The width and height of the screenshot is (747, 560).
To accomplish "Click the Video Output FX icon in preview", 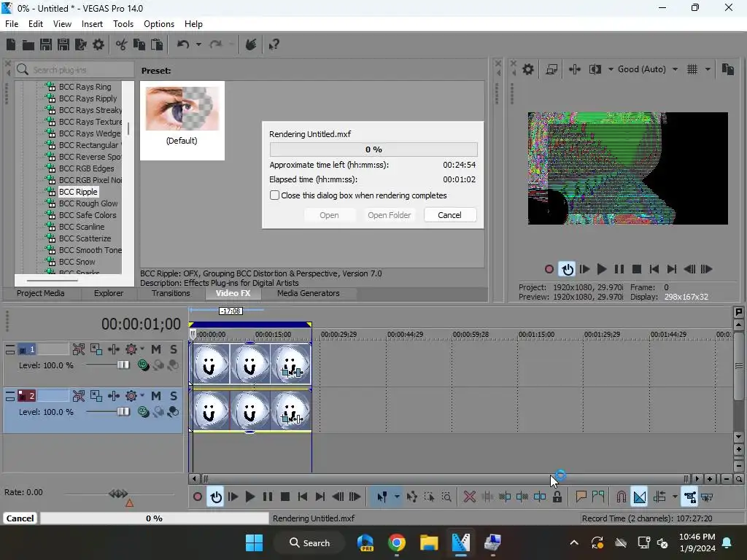I will click(575, 69).
